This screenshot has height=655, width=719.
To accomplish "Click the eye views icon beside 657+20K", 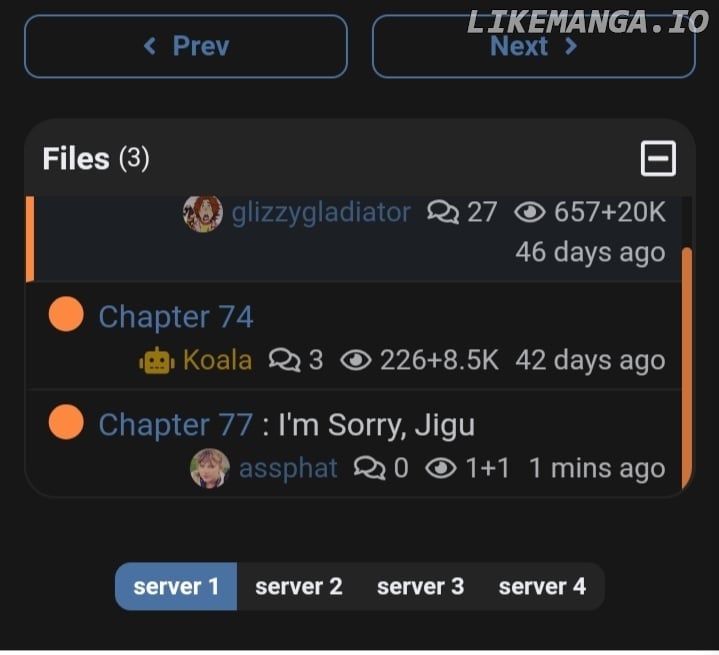I will (x=530, y=212).
